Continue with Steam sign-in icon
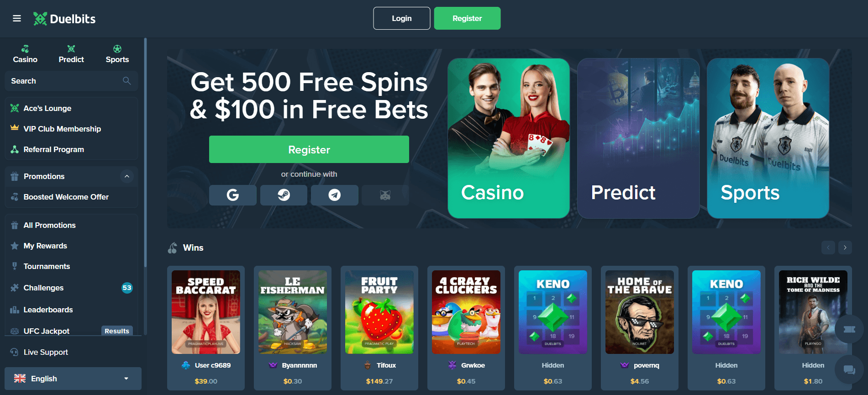The height and width of the screenshot is (395, 868). pos(284,195)
